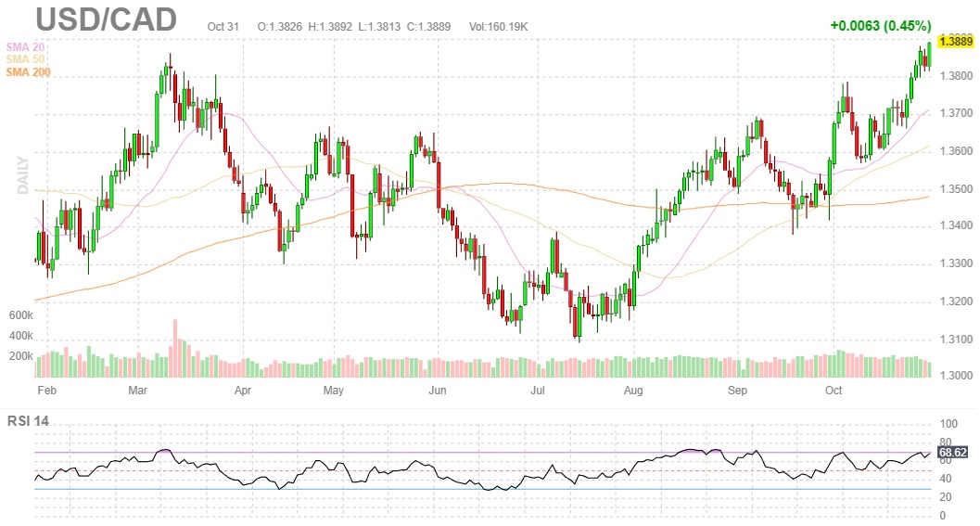The width and height of the screenshot is (980, 526).
Task: Click the Apr label on time axis
Action: point(243,391)
